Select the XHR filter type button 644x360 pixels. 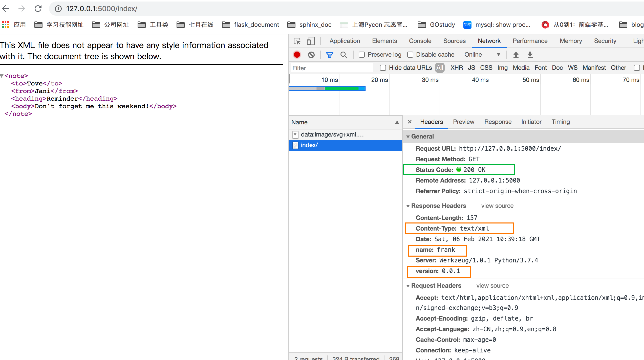[x=457, y=68]
